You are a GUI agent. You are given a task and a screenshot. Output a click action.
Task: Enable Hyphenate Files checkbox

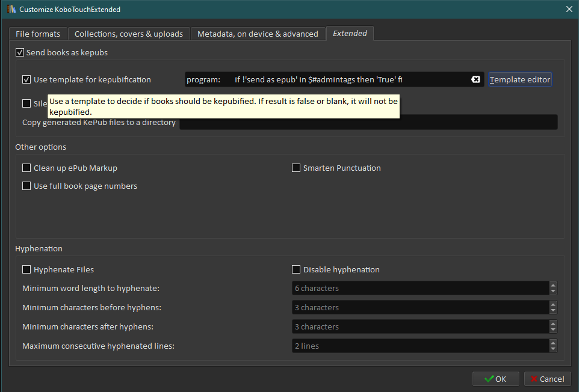pos(26,270)
